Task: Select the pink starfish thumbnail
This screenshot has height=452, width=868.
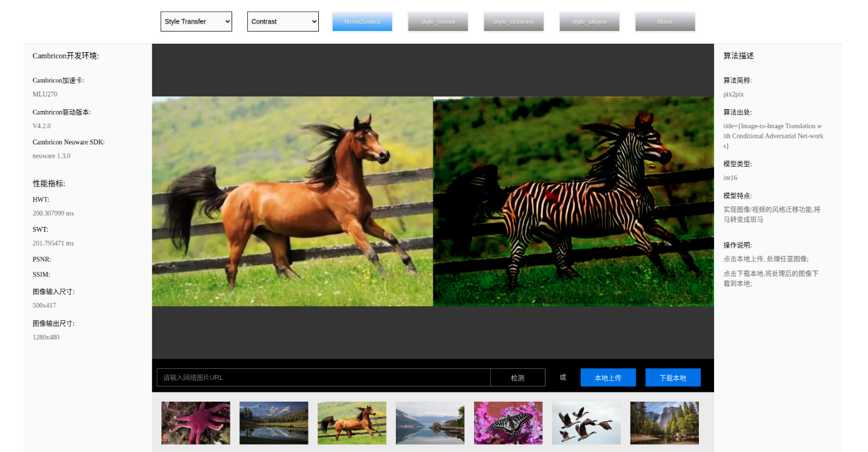Action: pos(196,423)
